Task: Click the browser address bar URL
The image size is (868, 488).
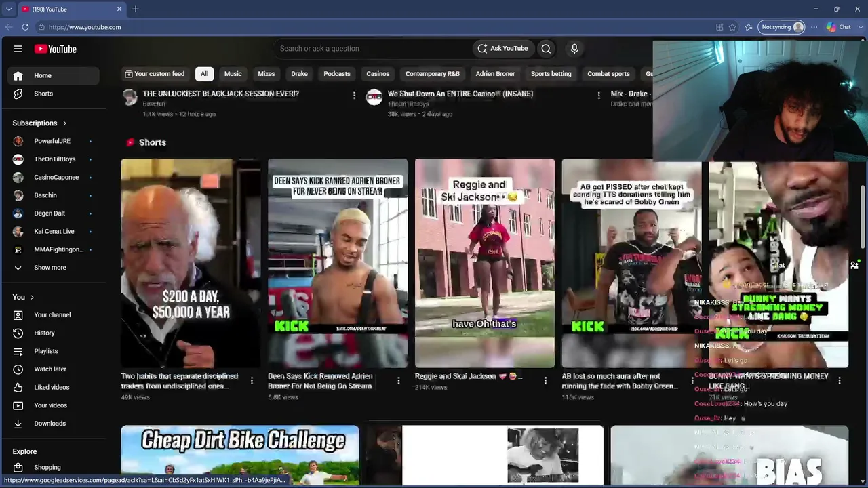Action: (x=85, y=27)
